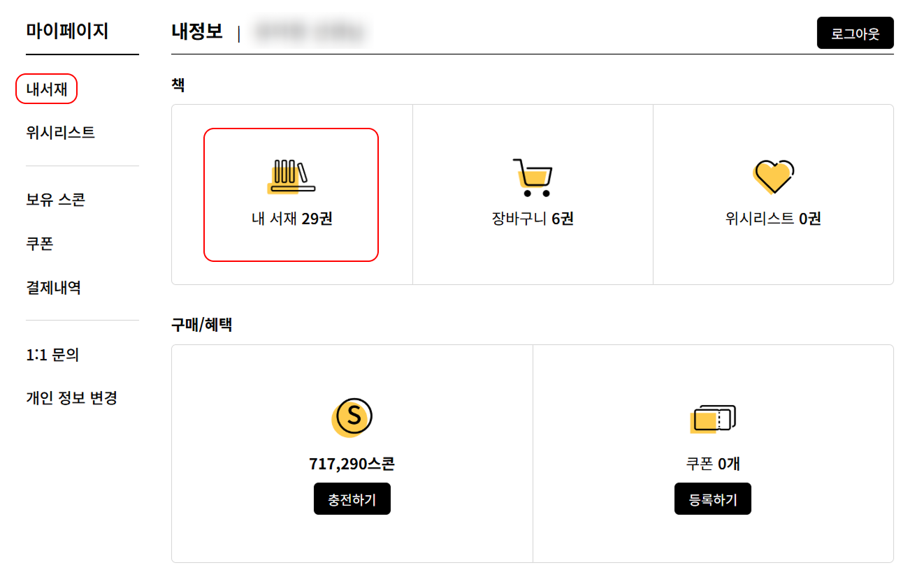The image size is (924, 579).
Task: Click the 등록하기 button
Action: (713, 499)
